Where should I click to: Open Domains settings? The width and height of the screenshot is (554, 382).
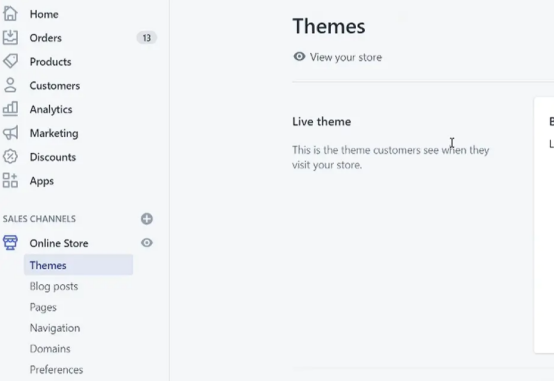coord(50,349)
